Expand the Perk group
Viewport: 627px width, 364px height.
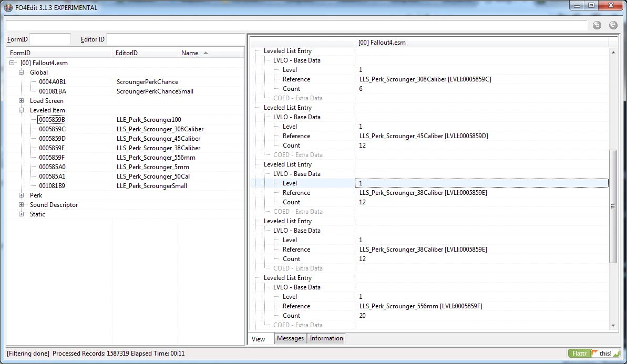coord(22,195)
